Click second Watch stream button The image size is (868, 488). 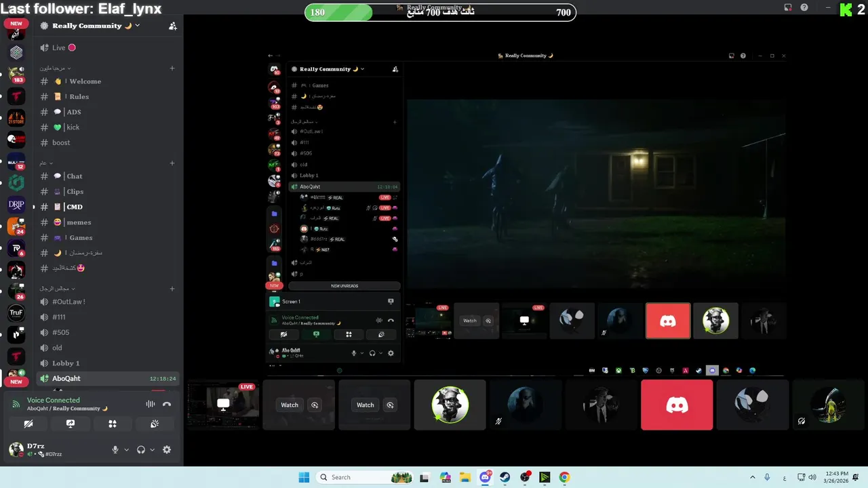pos(366,405)
